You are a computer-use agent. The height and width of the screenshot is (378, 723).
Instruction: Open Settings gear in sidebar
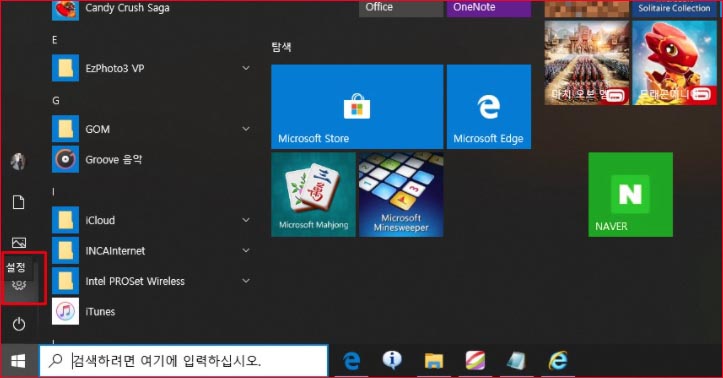point(19,285)
